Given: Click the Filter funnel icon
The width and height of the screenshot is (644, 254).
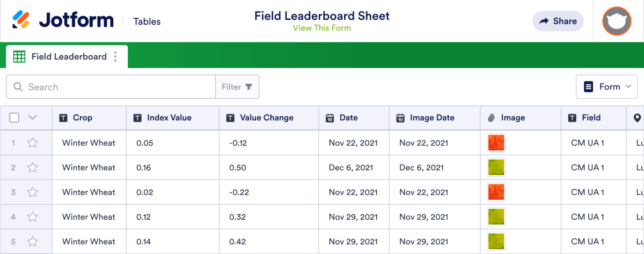Looking at the screenshot, I should (x=249, y=87).
